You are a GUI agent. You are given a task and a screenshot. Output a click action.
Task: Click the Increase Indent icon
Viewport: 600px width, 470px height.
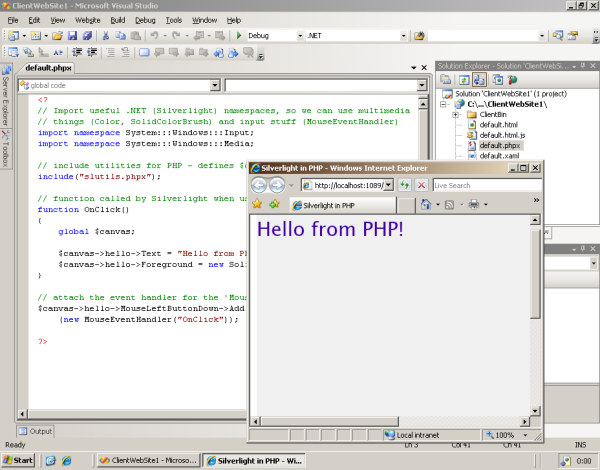tap(92, 52)
